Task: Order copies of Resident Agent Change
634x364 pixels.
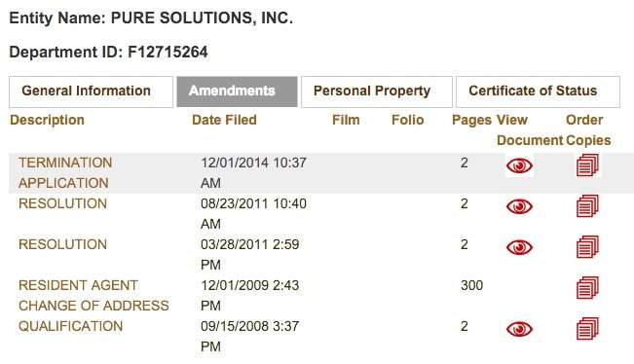Action: (587, 287)
